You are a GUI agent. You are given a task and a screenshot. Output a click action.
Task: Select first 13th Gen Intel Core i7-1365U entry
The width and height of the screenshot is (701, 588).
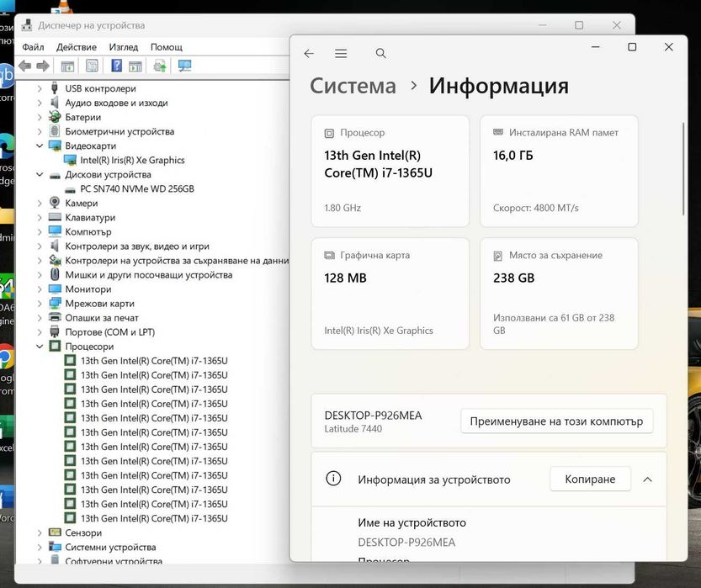pyautogui.click(x=154, y=361)
